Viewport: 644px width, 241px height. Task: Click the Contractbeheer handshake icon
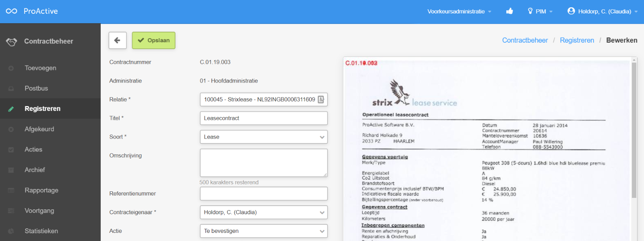[x=11, y=41]
